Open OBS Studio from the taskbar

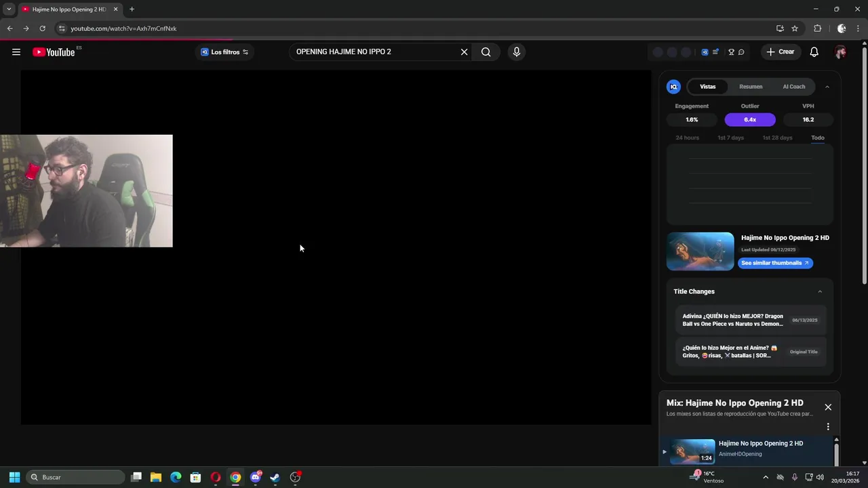click(x=295, y=477)
